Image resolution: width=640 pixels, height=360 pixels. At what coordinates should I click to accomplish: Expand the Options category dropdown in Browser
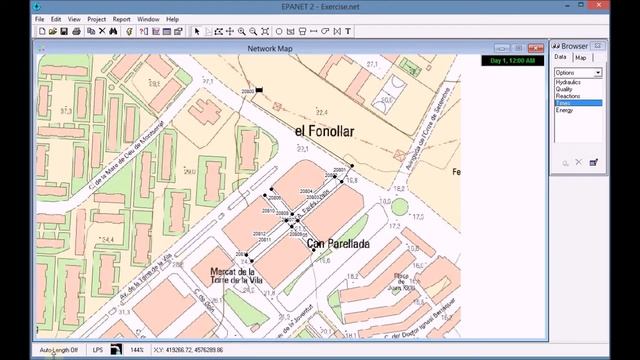[x=598, y=73]
